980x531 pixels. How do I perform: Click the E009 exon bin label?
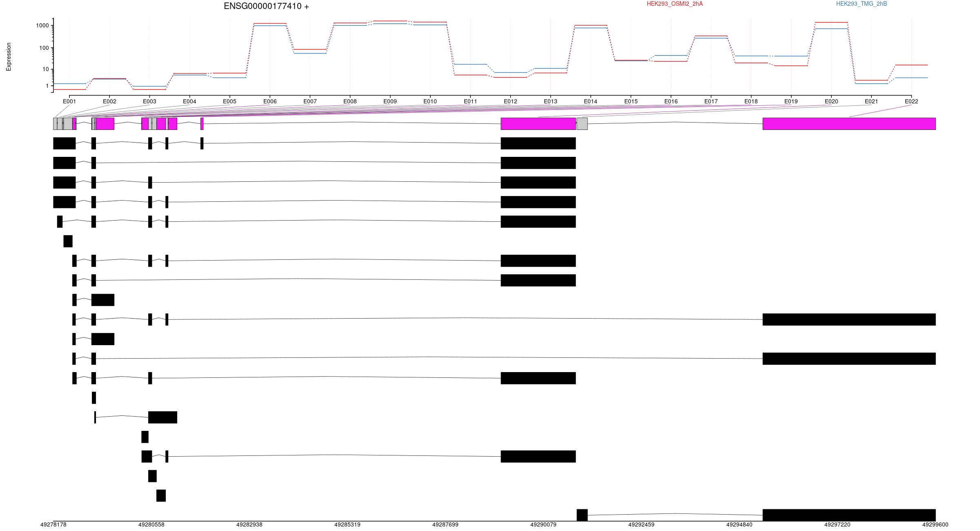click(x=390, y=101)
